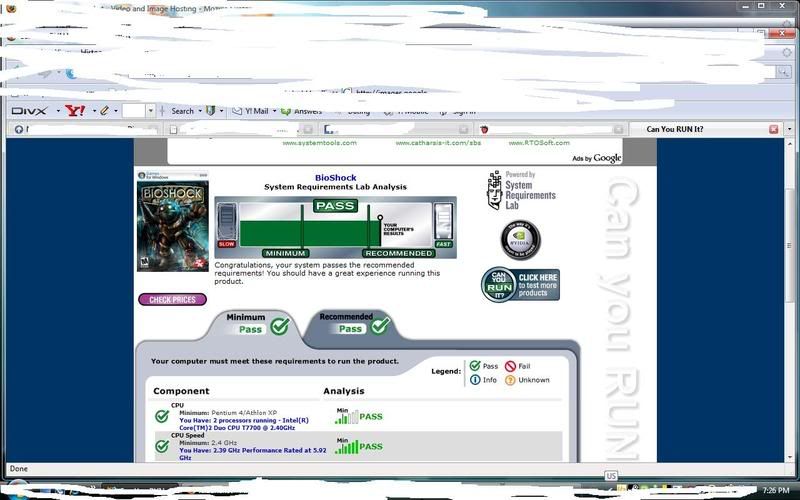Click the MINIMUM marker on the meter
Screen dimensions: 800x500
pos(285,253)
